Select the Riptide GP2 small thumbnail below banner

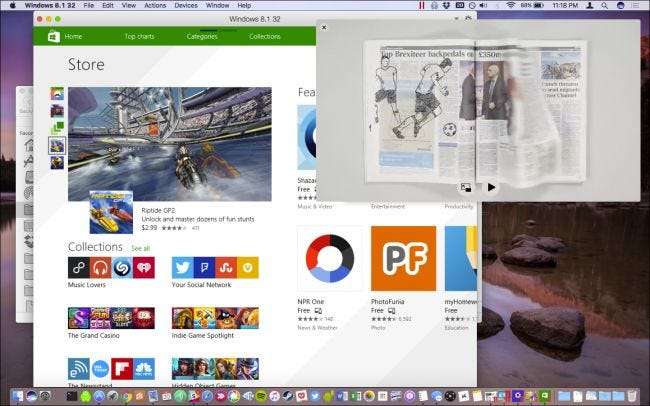111,211
